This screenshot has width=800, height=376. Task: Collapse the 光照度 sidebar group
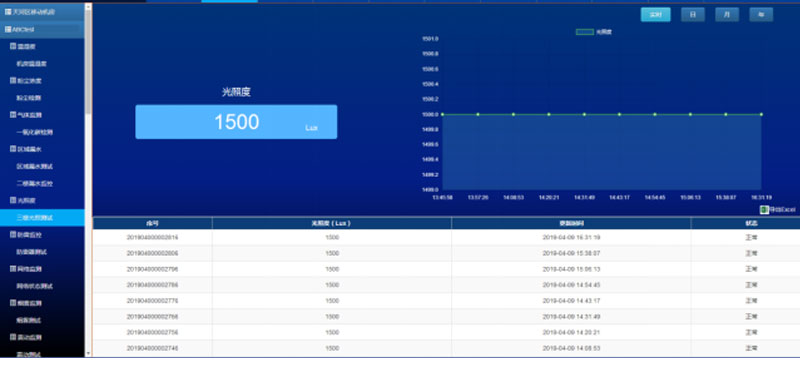(x=13, y=200)
